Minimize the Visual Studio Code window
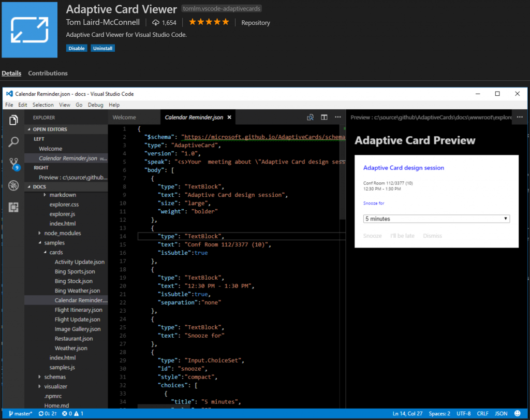530x420 pixels. (478, 94)
